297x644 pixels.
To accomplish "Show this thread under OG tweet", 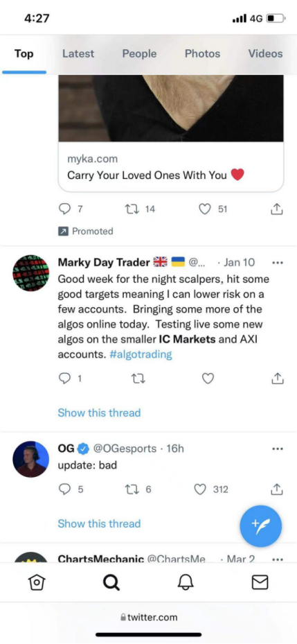I will [99, 523].
